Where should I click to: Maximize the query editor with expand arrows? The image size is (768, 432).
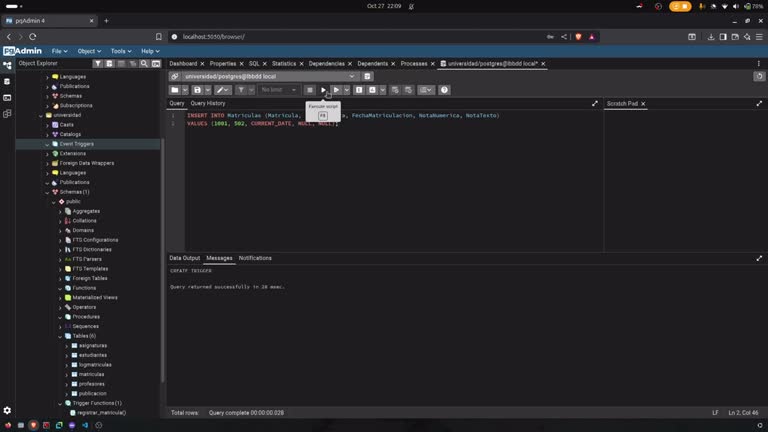595,103
